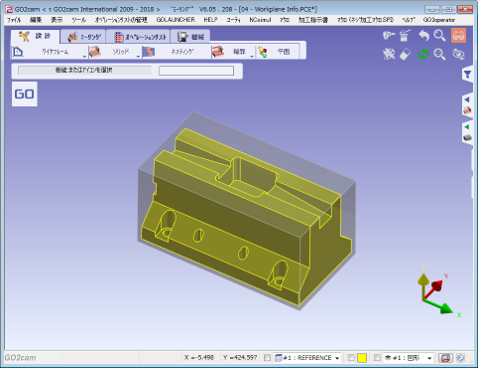Click the wireframe toolbar button
This screenshot has width=478, height=368.
pos(50,52)
